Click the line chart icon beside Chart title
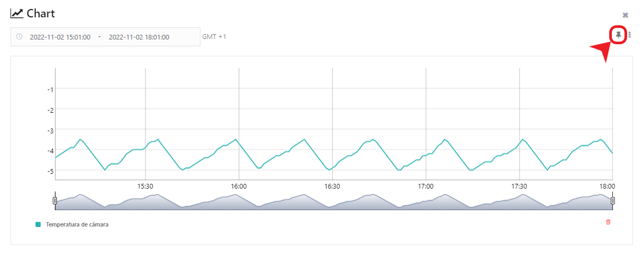Image resolution: width=644 pixels, height=256 pixels. click(x=17, y=14)
